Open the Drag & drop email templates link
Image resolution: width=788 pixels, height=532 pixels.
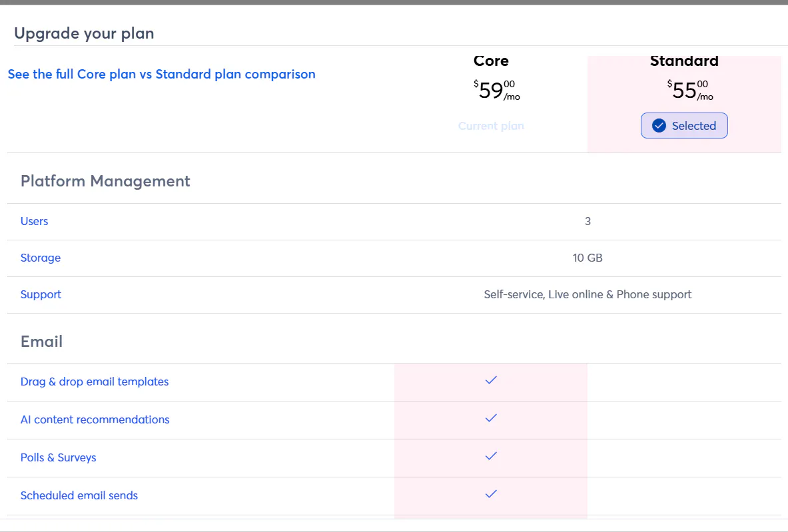(95, 382)
